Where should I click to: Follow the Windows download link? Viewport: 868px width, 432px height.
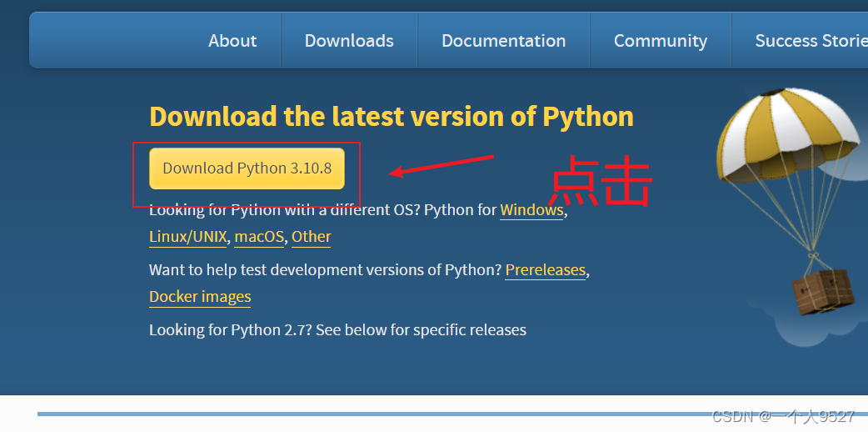[x=531, y=210]
